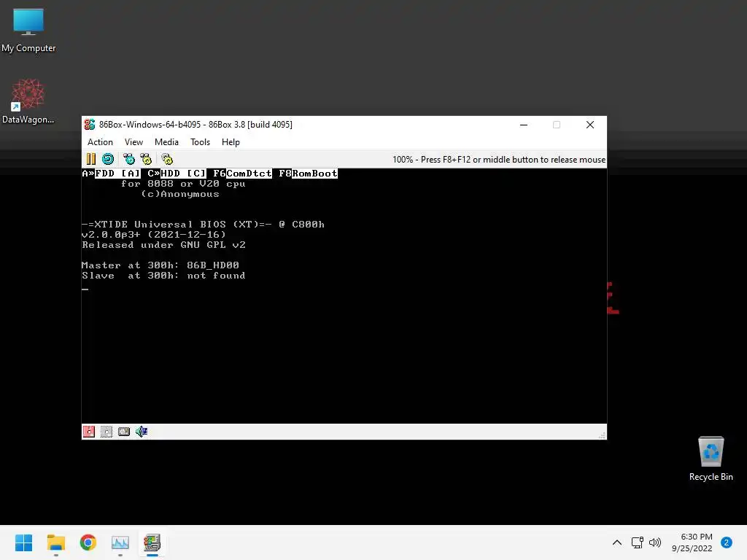Click the hard reset toolbar icon
The image size is (747, 560).
(108, 159)
